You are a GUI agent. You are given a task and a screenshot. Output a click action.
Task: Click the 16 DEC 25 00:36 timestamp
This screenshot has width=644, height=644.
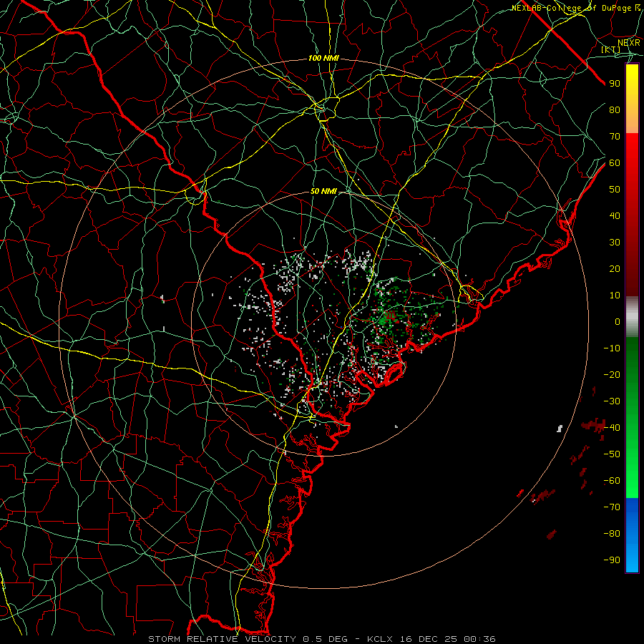(x=448, y=639)
